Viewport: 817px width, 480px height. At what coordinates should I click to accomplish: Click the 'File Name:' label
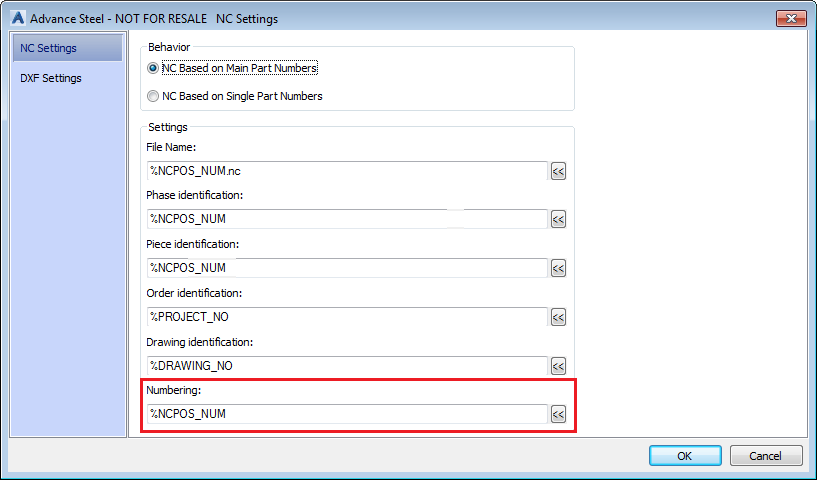pos(171,147)
